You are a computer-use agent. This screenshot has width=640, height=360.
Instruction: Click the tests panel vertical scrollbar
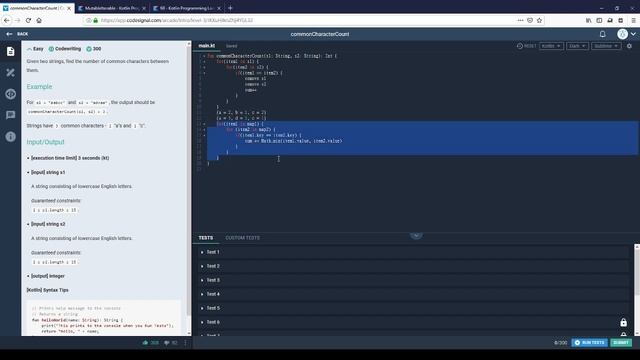(x=637, y=273)
